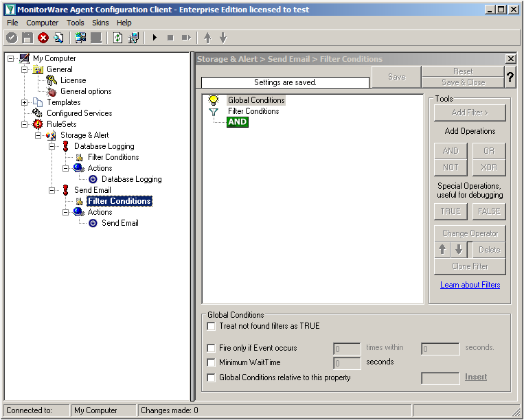The image size is (524, 420).
Task: Select the green AND node in filter tree
Action: tap(237, 122)
